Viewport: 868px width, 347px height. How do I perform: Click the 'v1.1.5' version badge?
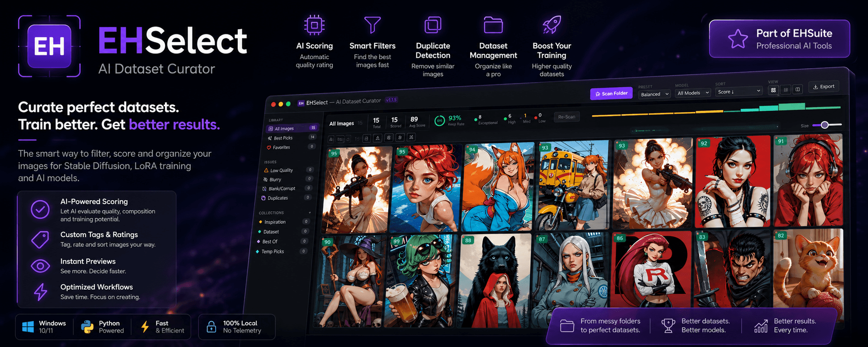coord(392,100)
